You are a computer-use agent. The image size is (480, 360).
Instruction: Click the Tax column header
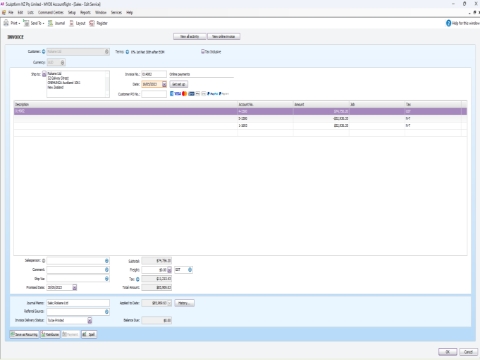(x=433, y=104)
